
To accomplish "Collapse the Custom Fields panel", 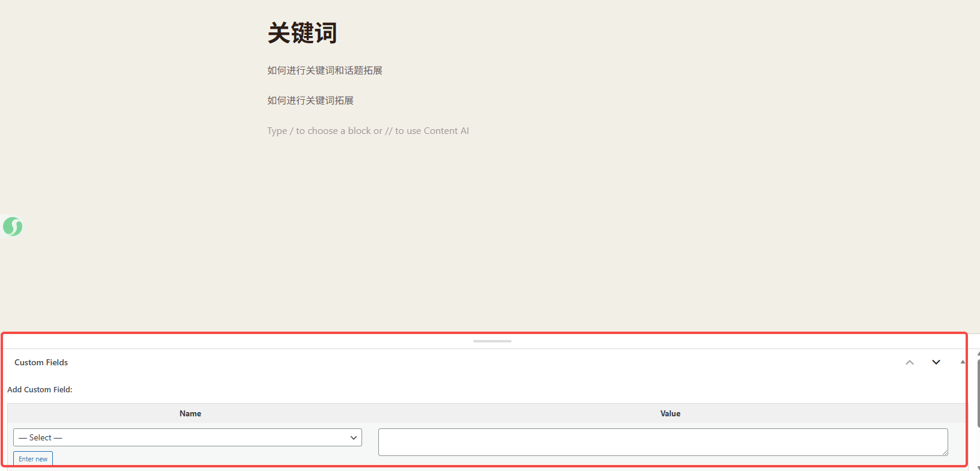I will (x=963, y=362).
